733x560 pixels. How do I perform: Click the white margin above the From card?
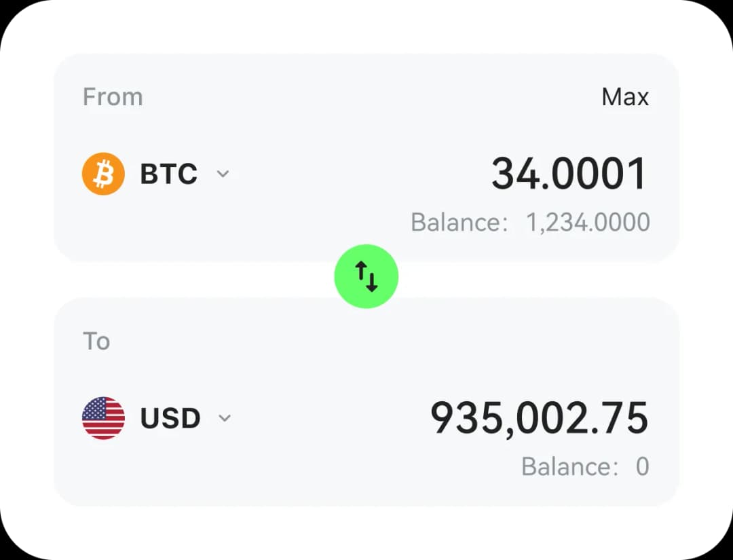[366, 27]
